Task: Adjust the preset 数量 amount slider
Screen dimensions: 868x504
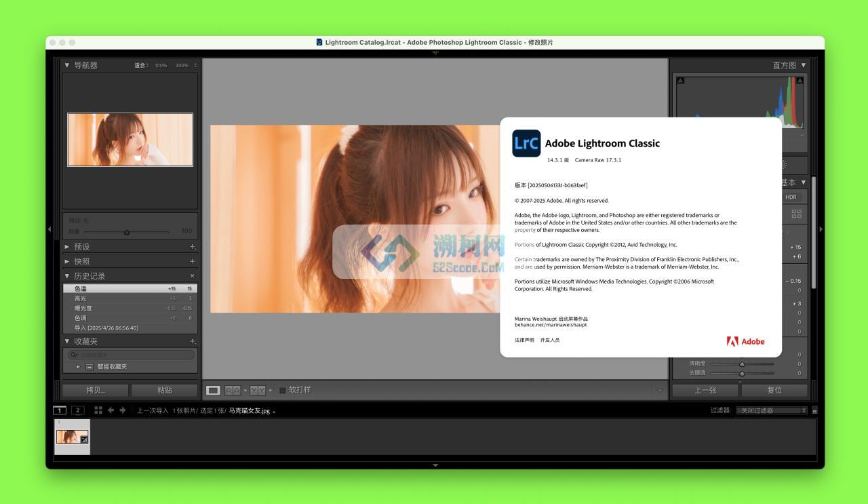Action: 126,232
